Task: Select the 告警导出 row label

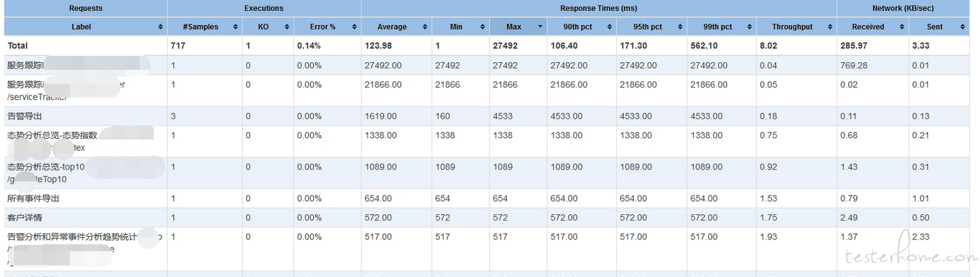Action: pos(24,117)
